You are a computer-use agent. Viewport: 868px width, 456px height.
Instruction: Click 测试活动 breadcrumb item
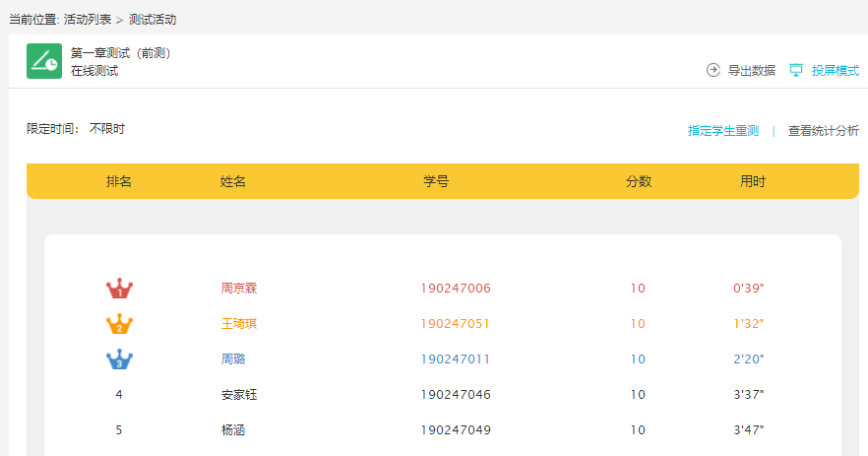[x=153, y=20]
